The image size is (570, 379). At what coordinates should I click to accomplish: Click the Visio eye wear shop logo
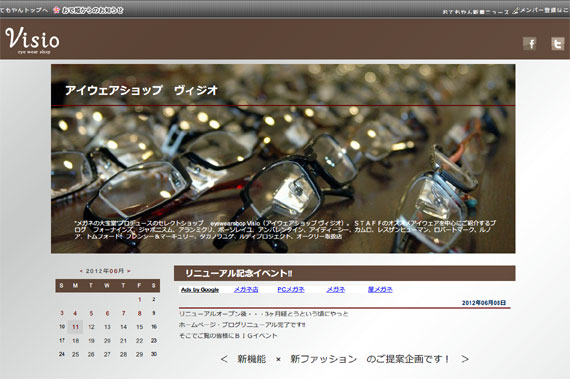click(x=32, y=40)
